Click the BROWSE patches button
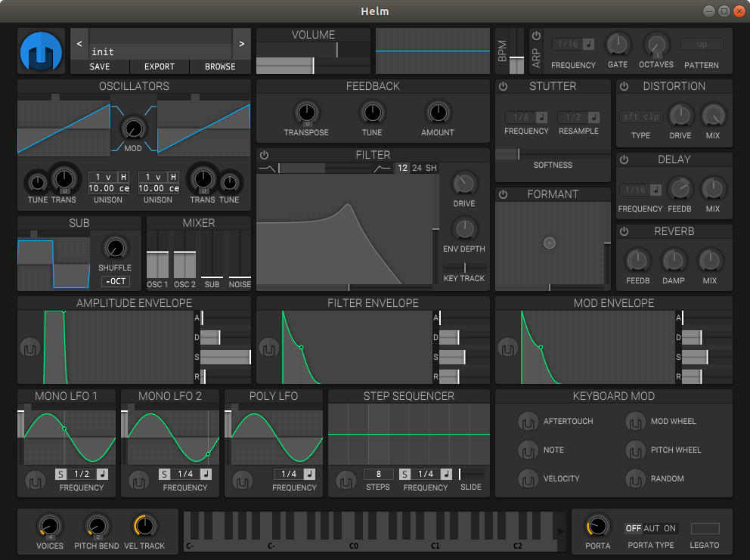The image size is (750, 560). tap(220, 67)
